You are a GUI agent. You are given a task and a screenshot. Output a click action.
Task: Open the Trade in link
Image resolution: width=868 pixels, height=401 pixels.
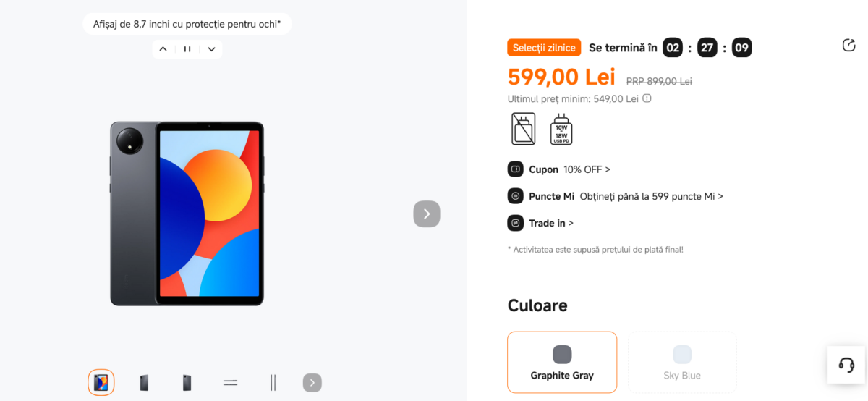click(551, 223)
